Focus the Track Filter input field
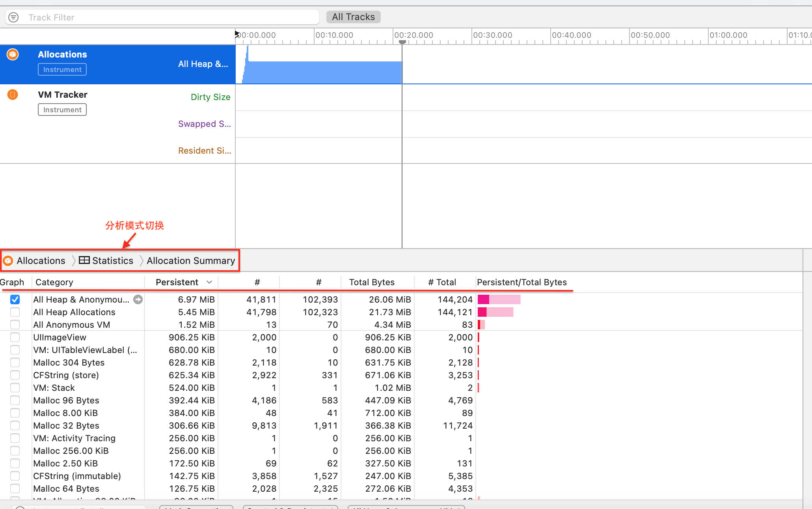This screenshot has width=812, height=509. click(162, 17)
